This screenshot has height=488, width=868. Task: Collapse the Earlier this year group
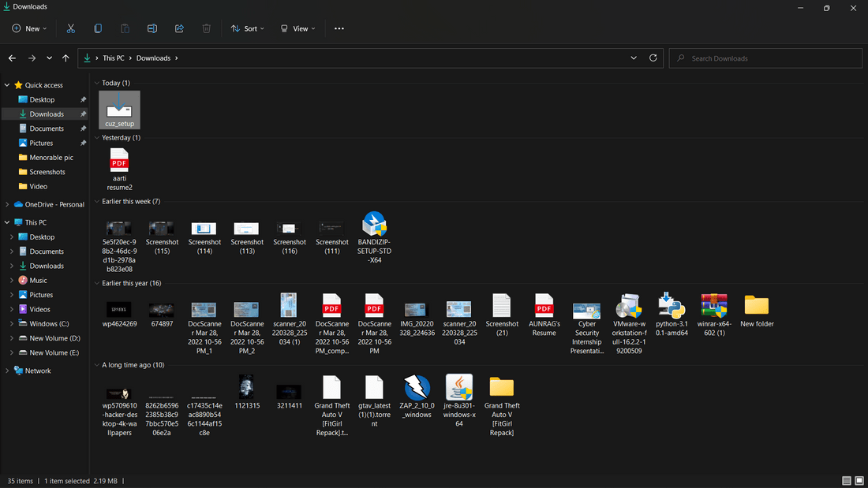click(97, 284)
